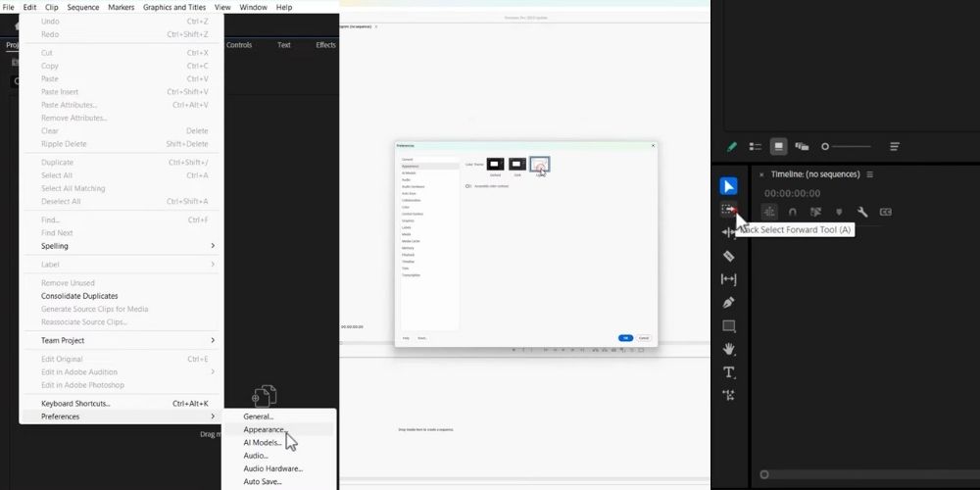Select the Slip tool
The width and height of the screenshot is (980, 490).
[728, 279]
